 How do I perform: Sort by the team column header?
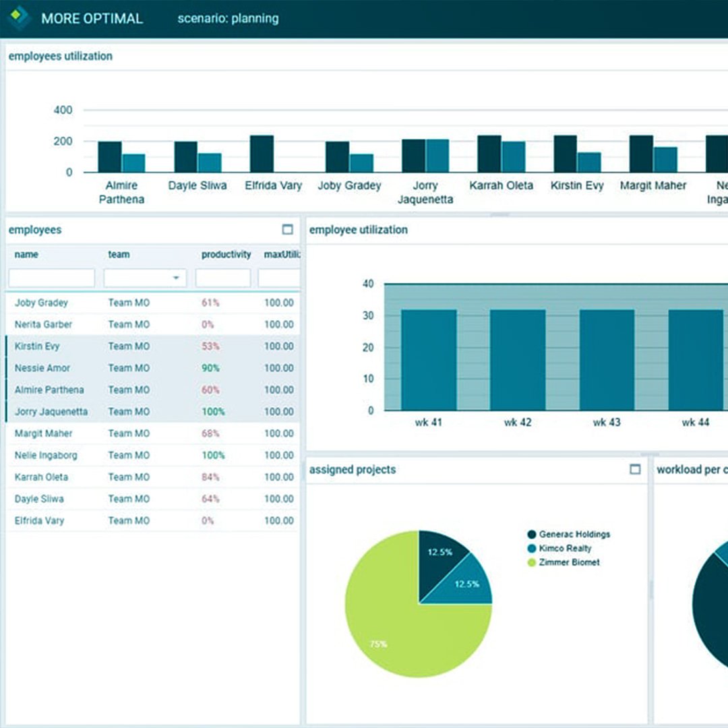119,255
